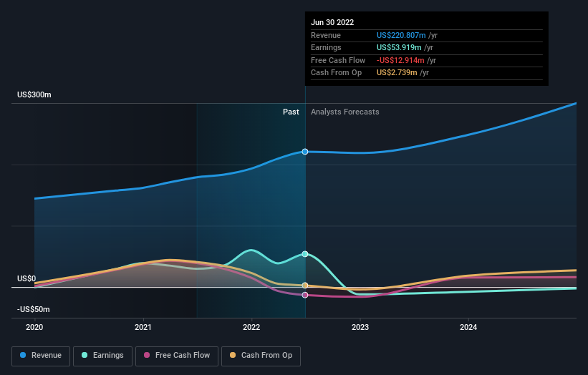Click the Earnings data point marker on teal line

pos(305,254)
